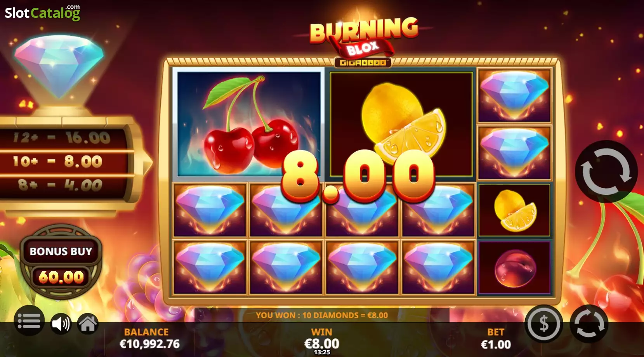The image size is (644, 357).
Task: Mute the game sound
Action: tap(61, 324)
